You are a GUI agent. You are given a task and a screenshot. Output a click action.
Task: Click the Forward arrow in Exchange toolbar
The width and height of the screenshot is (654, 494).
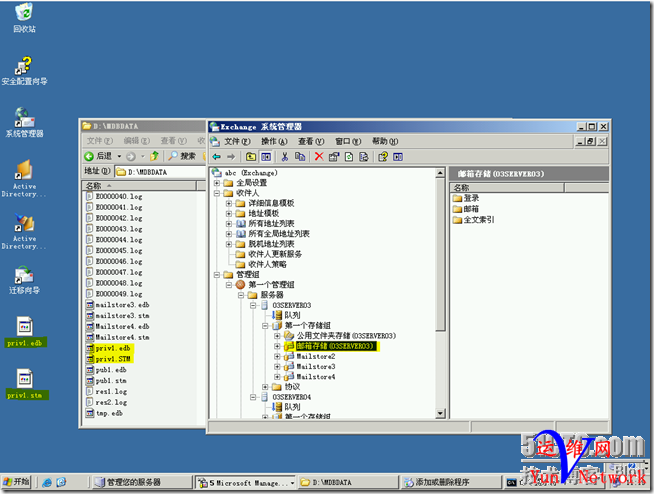pyautogui.click(x=231, y=157)
